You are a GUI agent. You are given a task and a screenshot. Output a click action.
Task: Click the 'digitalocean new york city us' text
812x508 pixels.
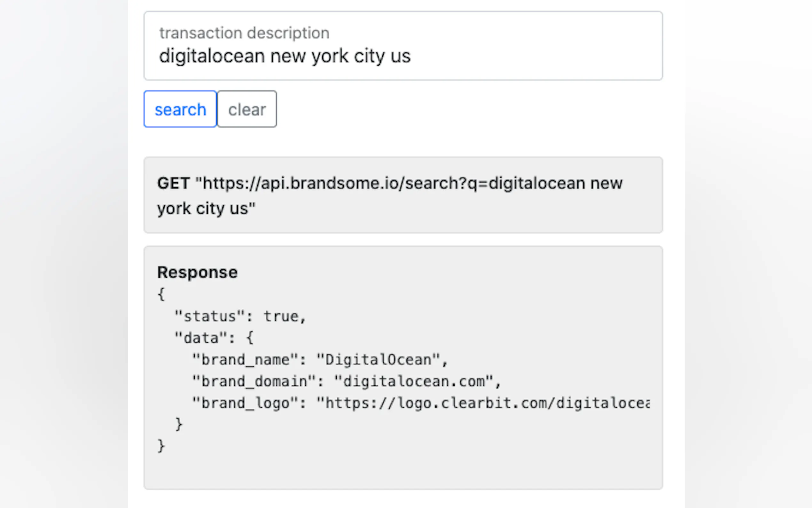(285, 56)
